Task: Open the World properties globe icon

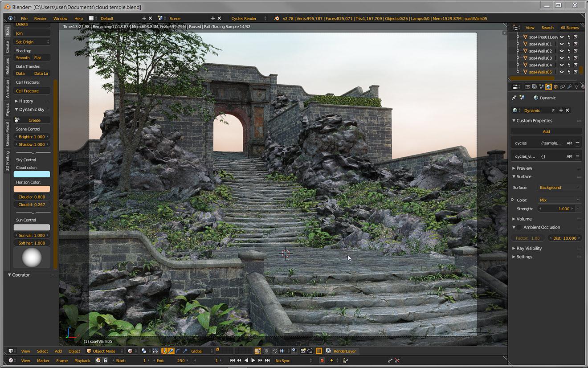Action: tap(548, 86)
